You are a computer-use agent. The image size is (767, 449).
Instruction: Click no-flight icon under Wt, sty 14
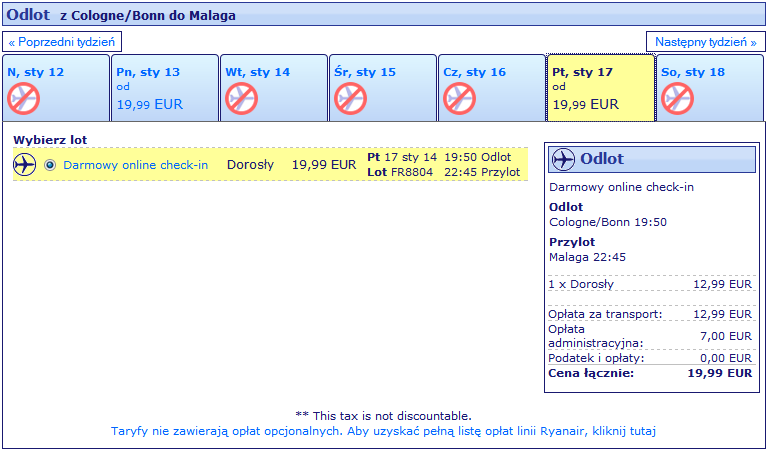tap(242, 99)
